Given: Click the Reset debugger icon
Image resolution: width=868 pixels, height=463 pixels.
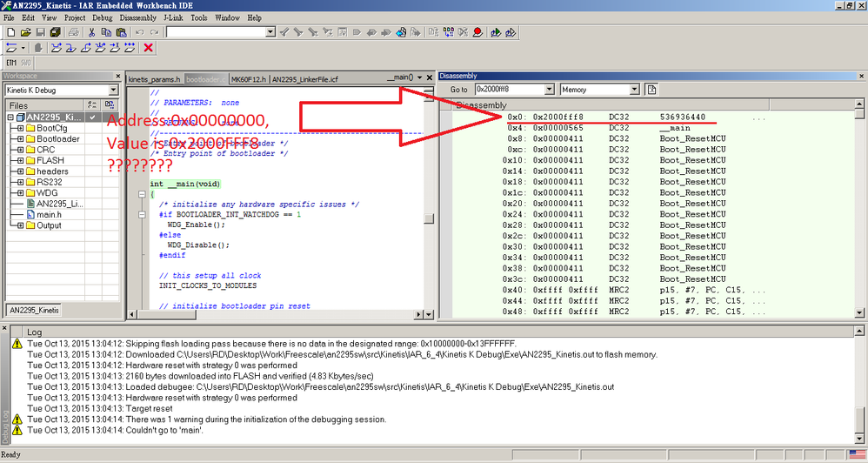Looking at the screenshot, I should [x=11, y=48].
